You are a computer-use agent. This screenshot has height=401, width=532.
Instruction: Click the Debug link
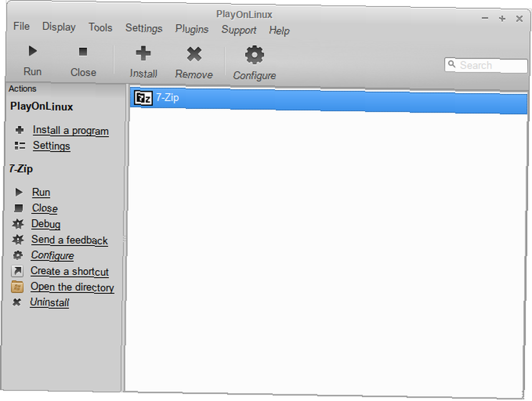coord(46,224)
